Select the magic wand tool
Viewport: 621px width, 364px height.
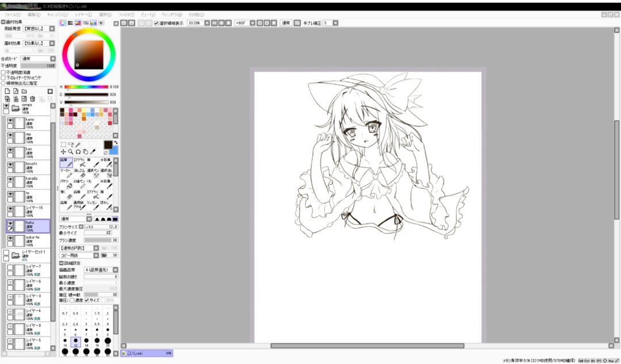coord(78,144)
